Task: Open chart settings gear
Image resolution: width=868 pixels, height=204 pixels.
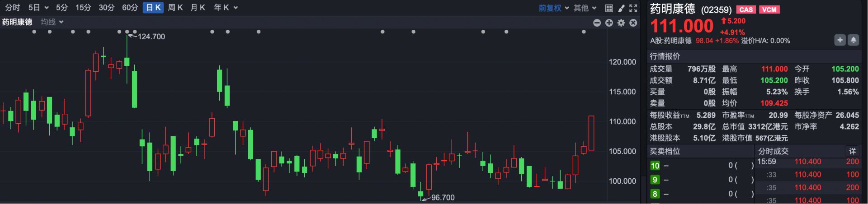Action: click(x=621, y=23)
